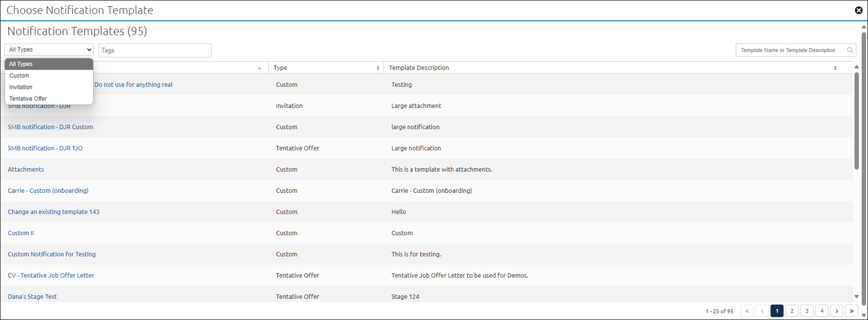Viewport: 868px width, 320px height.
Task: Click the 1 - 25 of 95 counter
Action: point(719,311)
